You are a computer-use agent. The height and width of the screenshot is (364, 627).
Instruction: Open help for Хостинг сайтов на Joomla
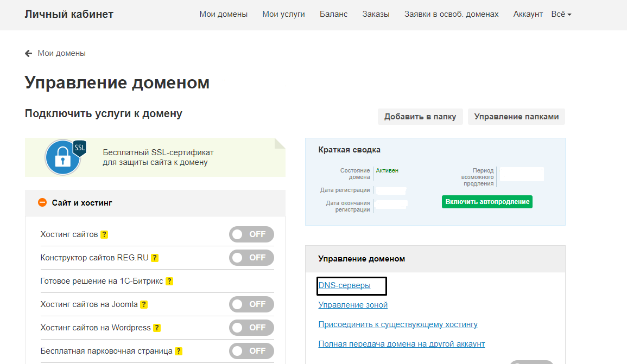[x=143, y=304]
